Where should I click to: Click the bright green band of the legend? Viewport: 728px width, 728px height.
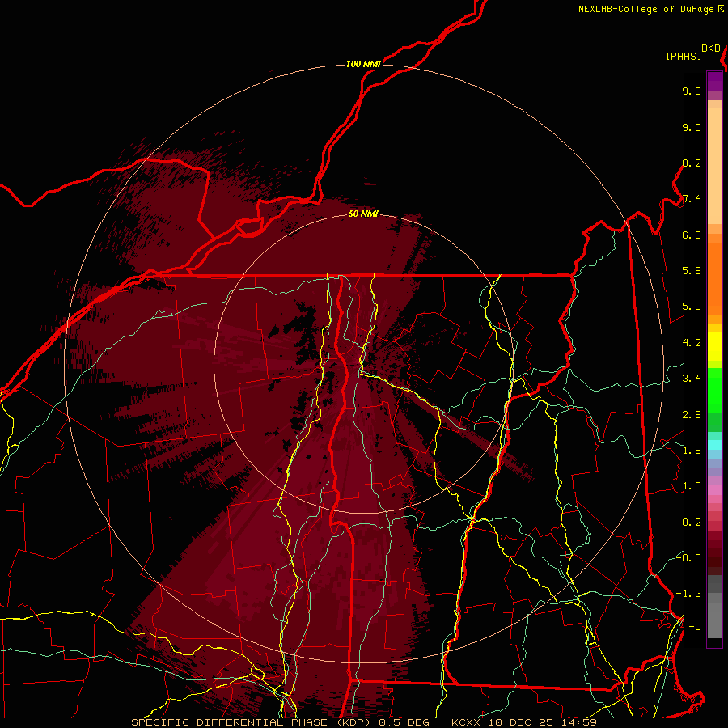[x=714, y=390]
